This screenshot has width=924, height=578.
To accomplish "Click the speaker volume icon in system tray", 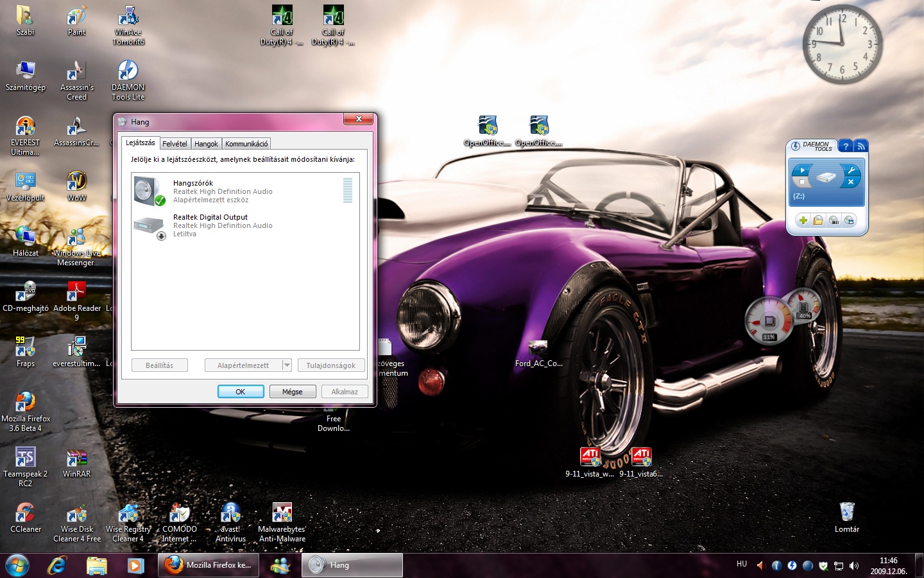I will point(854,566).
